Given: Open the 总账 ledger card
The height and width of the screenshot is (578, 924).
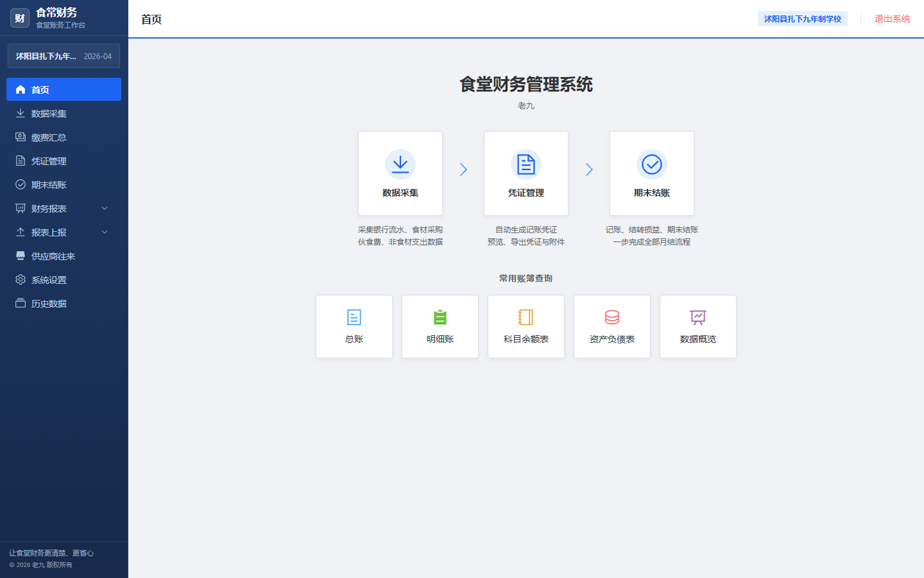Looking at the screenshot, I should click(354, 326).
